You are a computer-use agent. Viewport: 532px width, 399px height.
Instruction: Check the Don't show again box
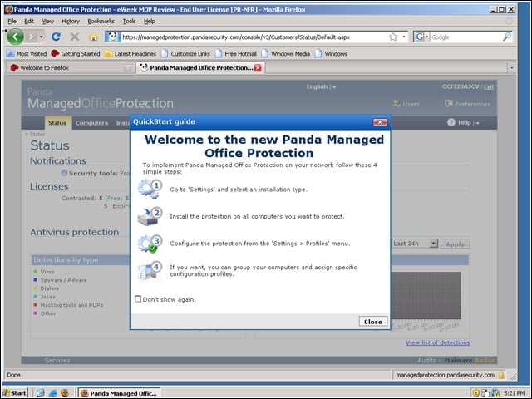pos(138,299)
